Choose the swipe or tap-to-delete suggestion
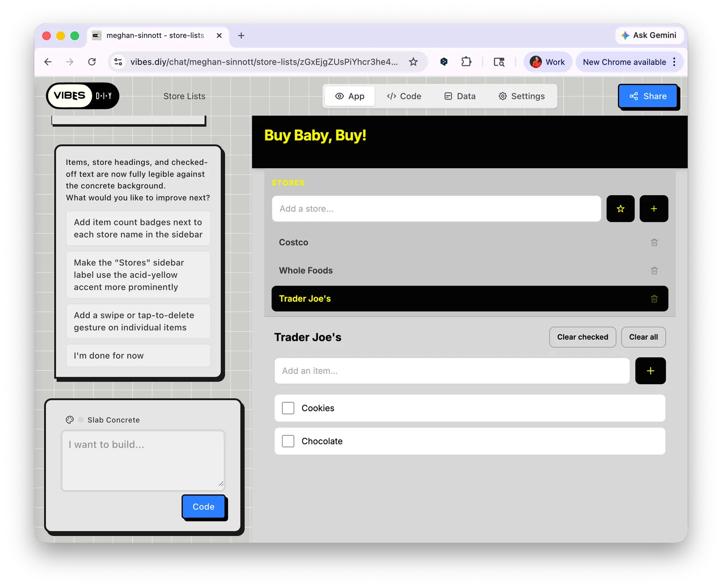 point(138,321)
